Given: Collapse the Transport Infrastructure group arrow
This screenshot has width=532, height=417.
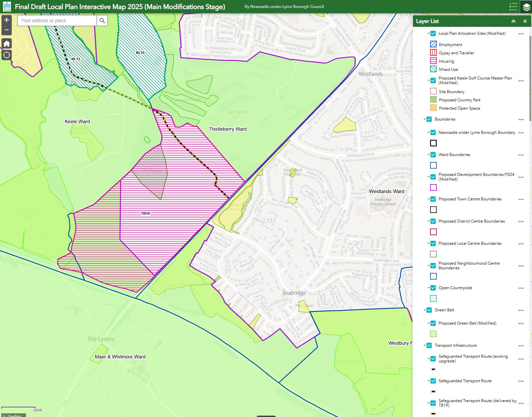Looking at the screenshot, I should coord(424,345).
